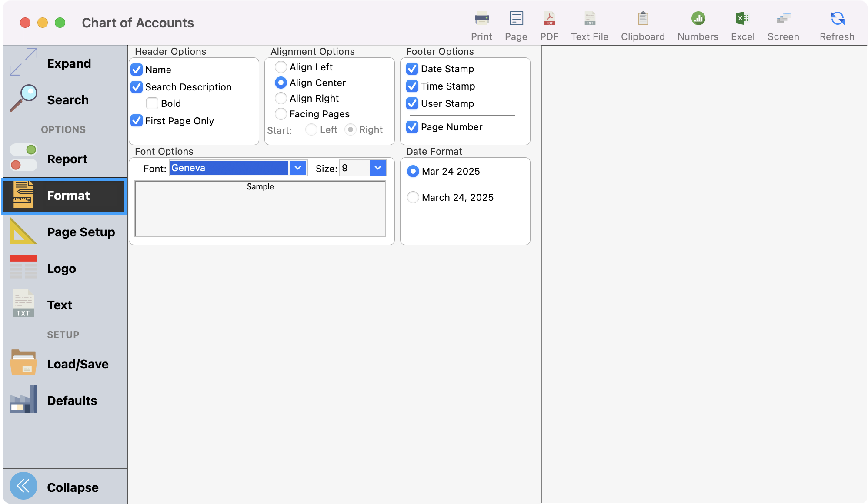
Task: Click the Refresh icon
Action: pyautogui.click(x=837, y=19)
